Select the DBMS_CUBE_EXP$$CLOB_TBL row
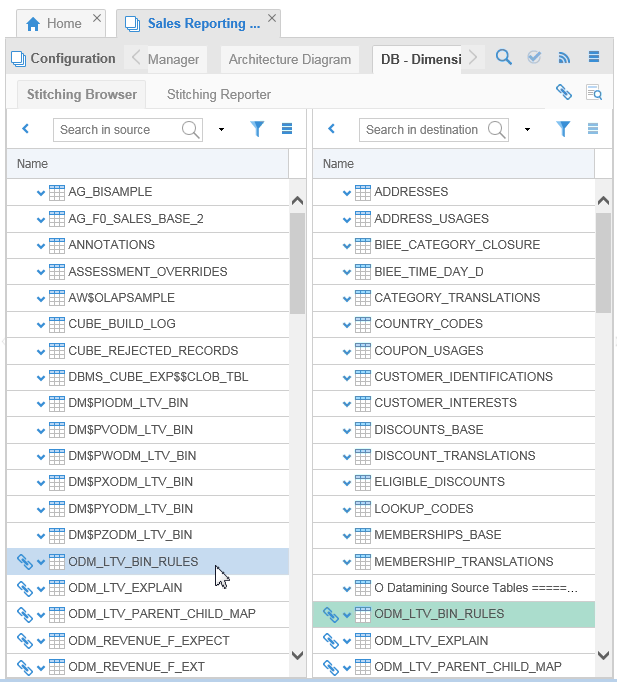 pyautogui.click(x=148, y=377)
